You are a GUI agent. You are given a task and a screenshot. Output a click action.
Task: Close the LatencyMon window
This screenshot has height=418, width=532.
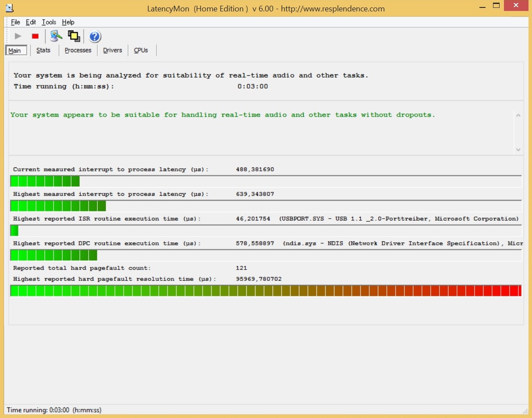point(517,6)
